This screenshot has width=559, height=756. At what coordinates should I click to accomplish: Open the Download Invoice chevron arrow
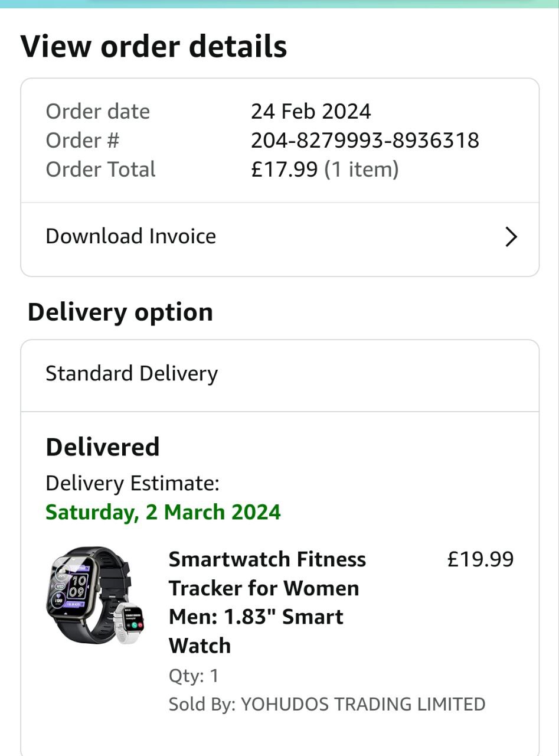pyautogui.click(x=511, y=237)
